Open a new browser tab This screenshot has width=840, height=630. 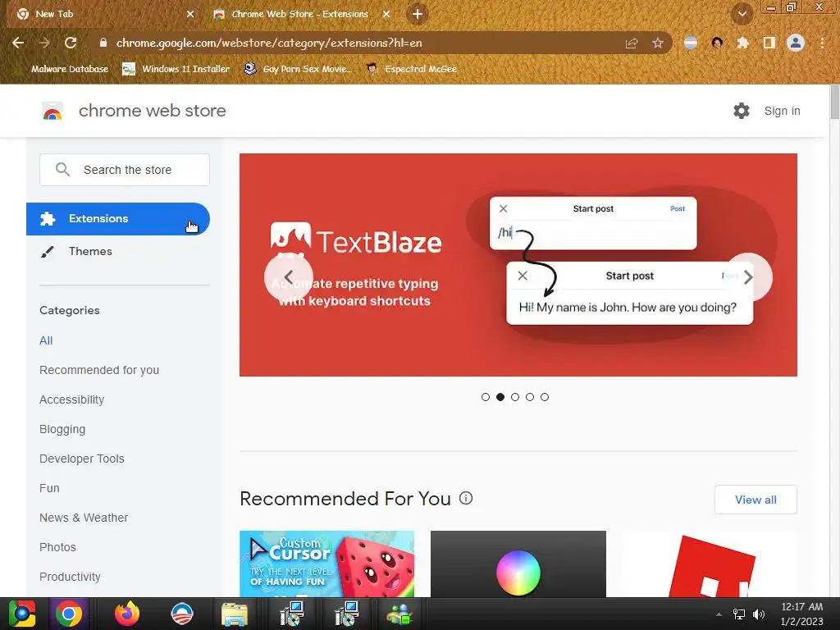pos(418,14)
